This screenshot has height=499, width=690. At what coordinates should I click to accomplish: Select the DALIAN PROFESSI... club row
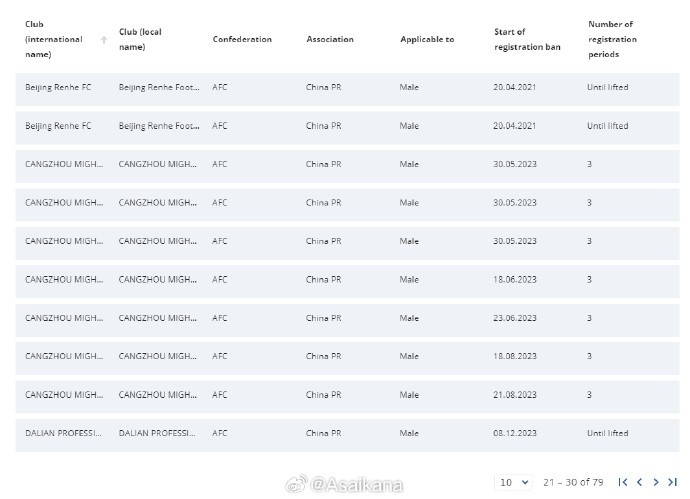64,433
